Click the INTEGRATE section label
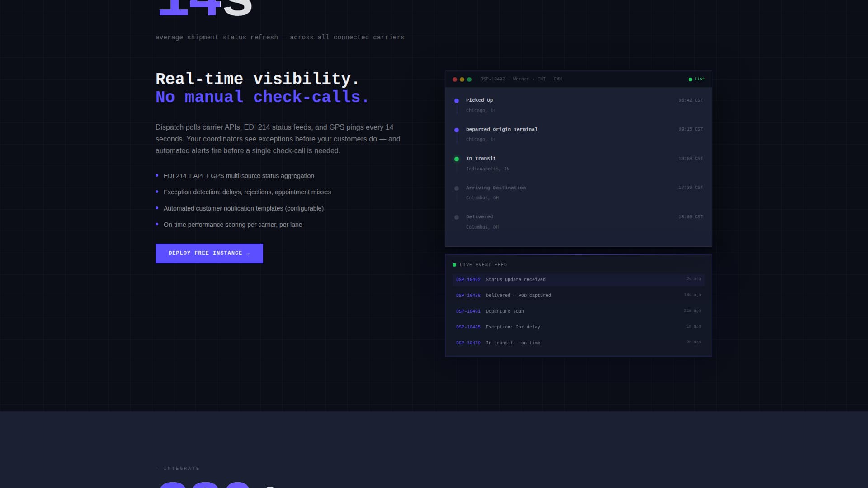The height and width of the screenshot is (488, 868). (178, 469)
